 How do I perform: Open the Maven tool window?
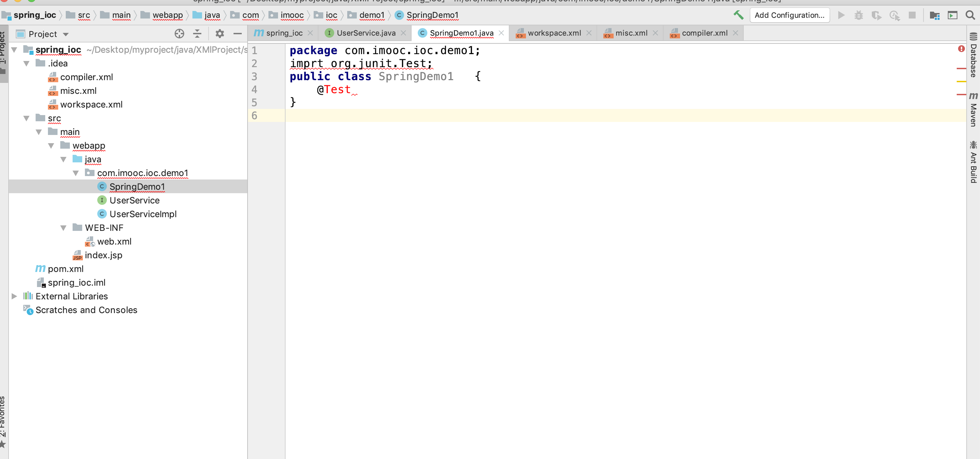point(973,109)
